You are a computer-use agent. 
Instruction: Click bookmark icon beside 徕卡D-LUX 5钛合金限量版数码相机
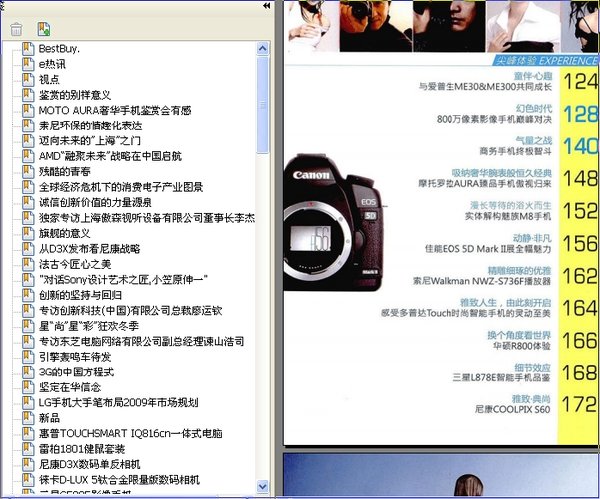click(28, 479)
